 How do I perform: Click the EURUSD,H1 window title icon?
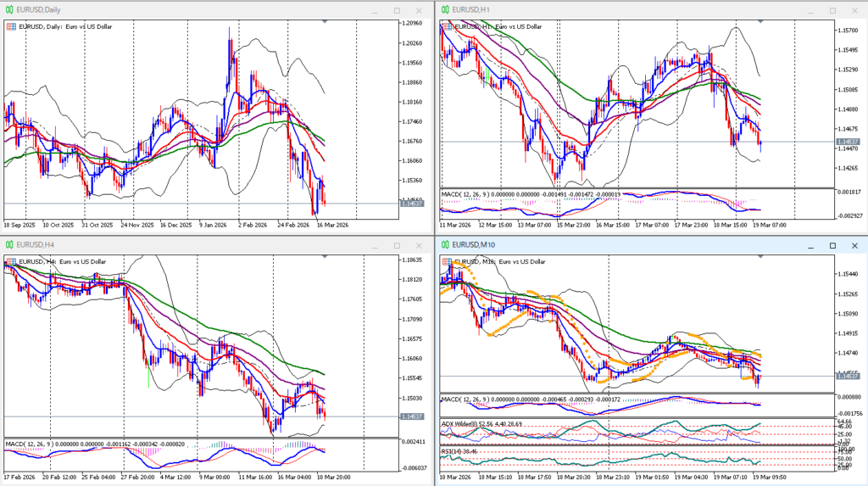tap(444, 9)
